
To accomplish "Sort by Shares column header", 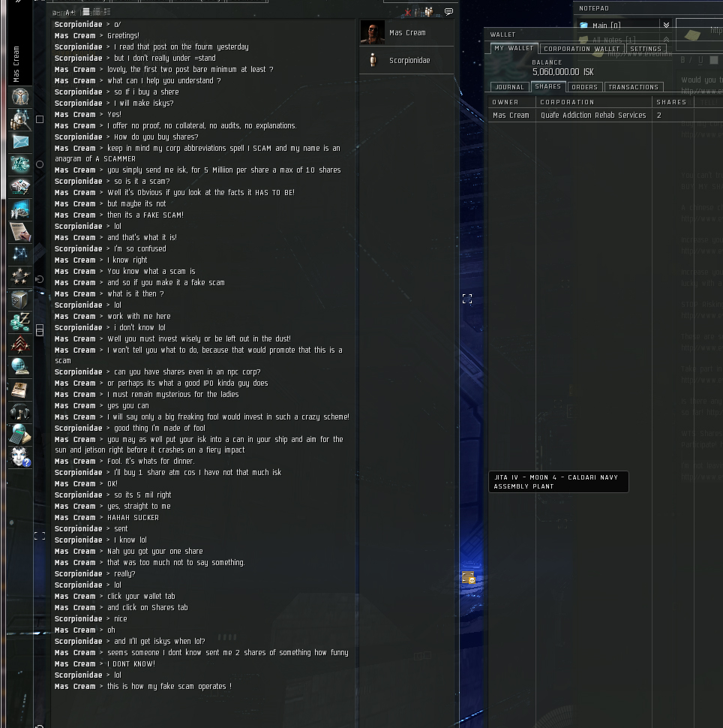I will pos(673,102).
